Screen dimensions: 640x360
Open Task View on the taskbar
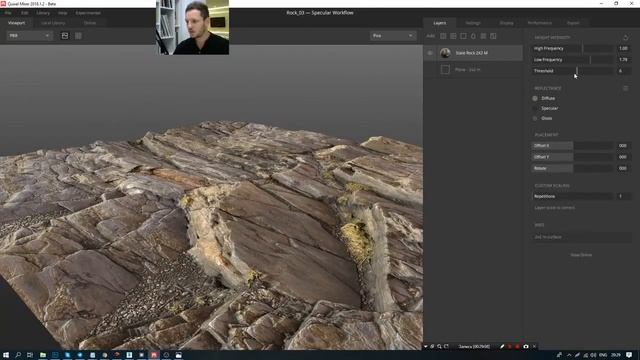tap(30, 355)
